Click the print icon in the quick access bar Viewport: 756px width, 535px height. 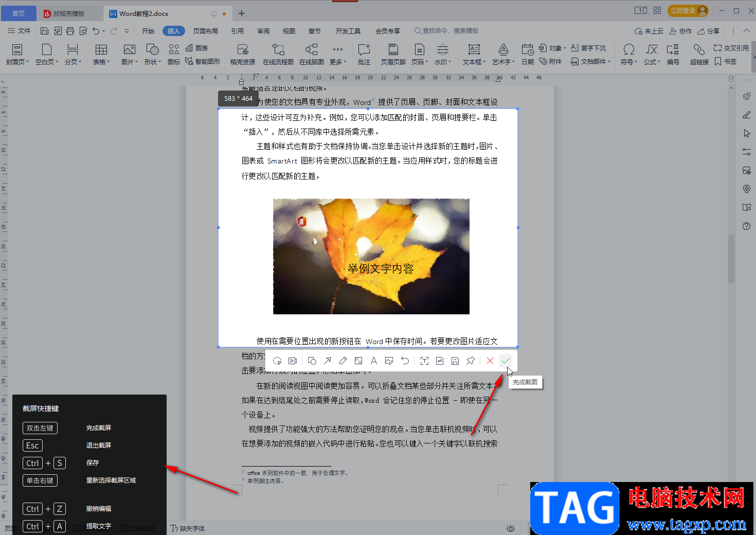[x=70, y=31]
